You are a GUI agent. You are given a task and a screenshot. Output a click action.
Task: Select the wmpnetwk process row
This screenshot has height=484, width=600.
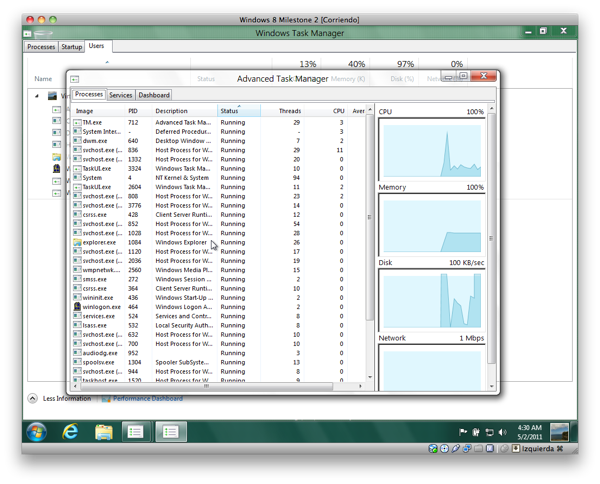219,270
